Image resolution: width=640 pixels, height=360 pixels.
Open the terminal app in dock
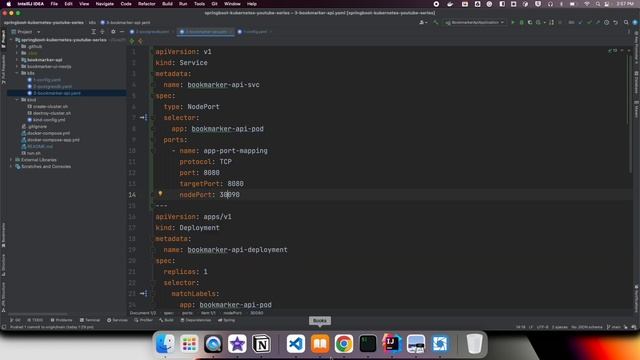(x=368, y=344)
